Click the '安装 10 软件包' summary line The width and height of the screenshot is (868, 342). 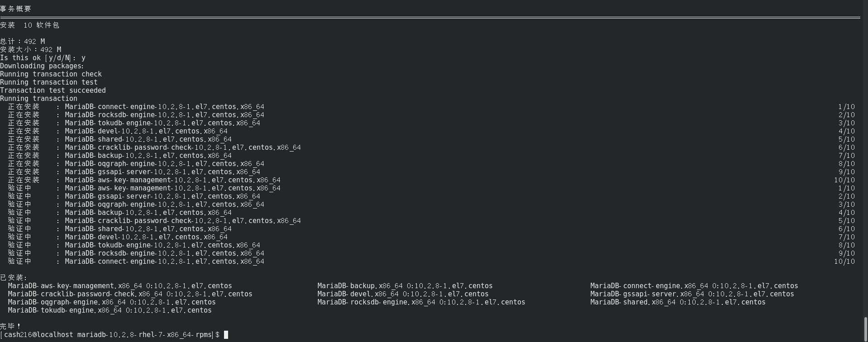point(29,25)
